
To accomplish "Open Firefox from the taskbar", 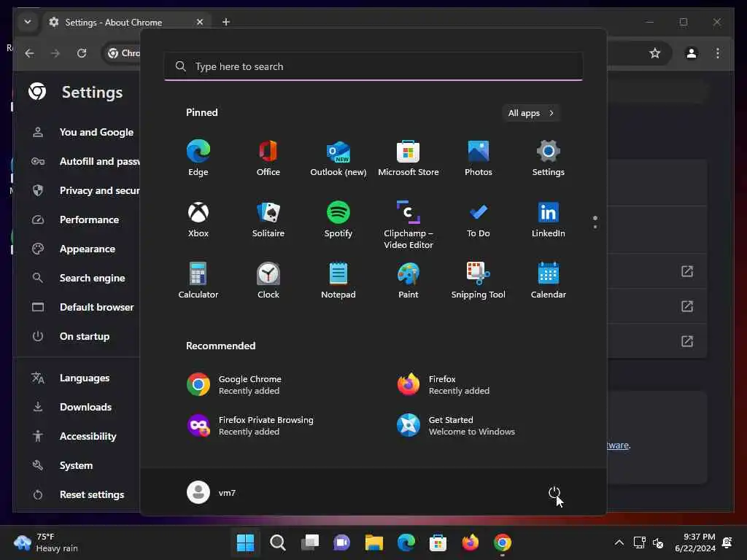I will pyautogui.click(x=471, y=542).
